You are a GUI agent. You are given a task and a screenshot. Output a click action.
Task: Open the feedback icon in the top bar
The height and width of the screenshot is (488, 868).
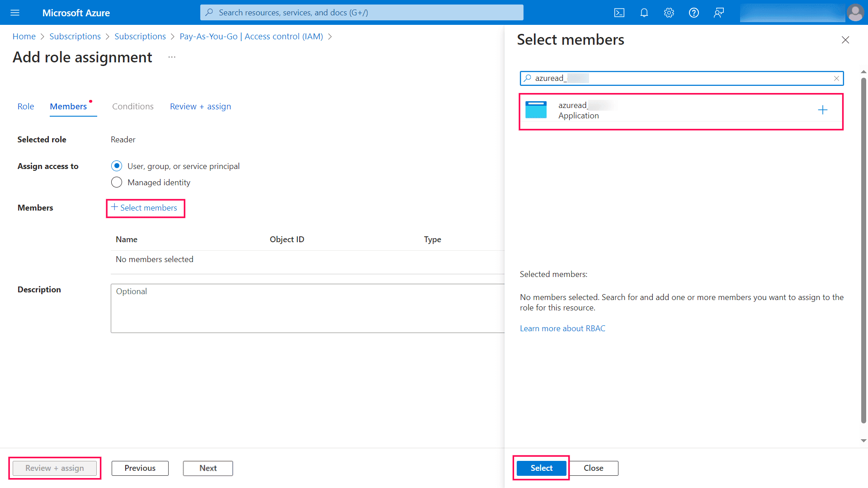pos(718,12)
